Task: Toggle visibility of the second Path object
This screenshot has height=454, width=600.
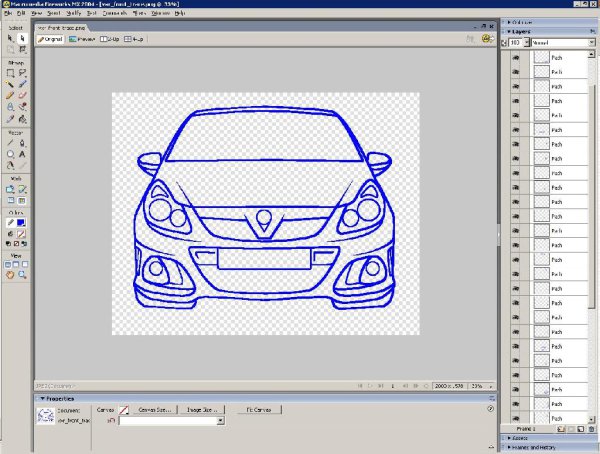Action: (517, 73)
